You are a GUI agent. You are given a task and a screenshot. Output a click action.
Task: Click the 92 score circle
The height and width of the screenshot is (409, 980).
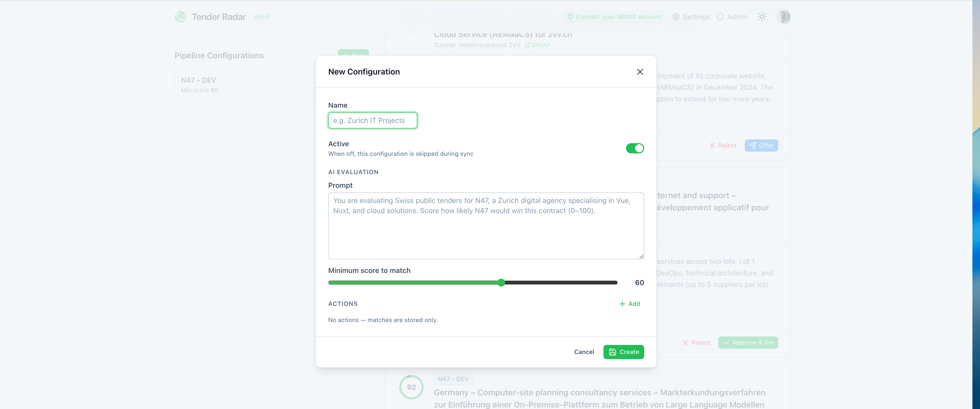(411, 387)
